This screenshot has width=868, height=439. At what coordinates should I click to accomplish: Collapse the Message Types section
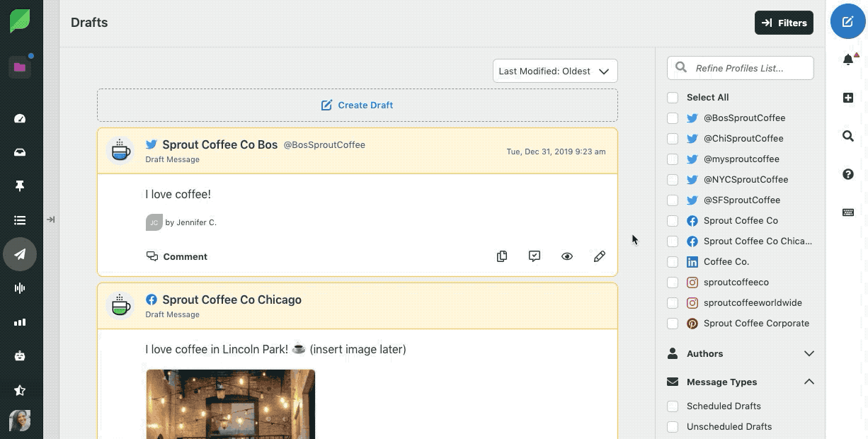pos(741,382)
